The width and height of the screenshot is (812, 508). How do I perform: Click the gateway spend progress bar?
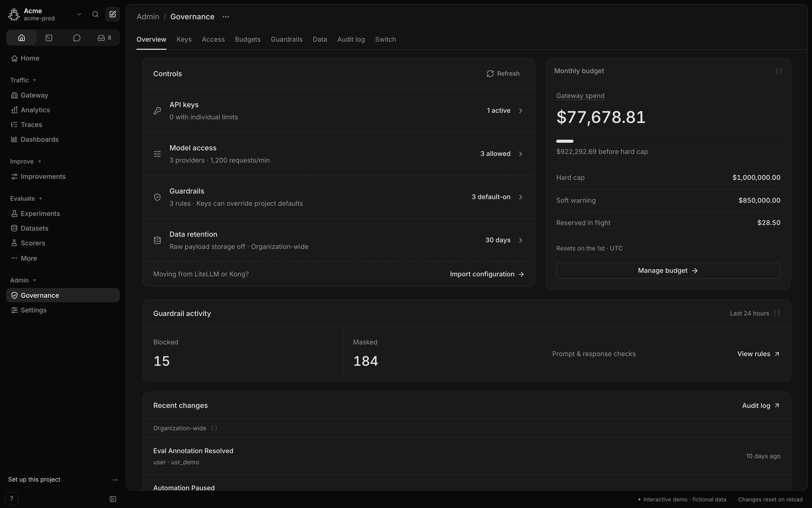click(x=668, y=141)
